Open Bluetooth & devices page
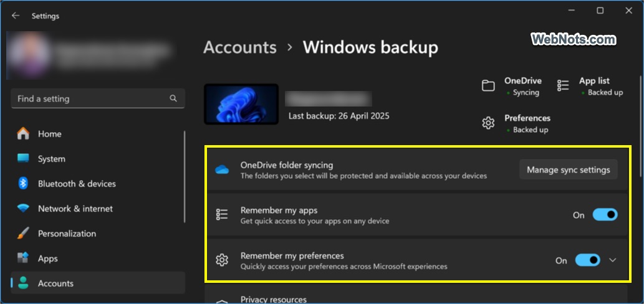The width and height of the screenshot is (644, 304). (98, 184)
